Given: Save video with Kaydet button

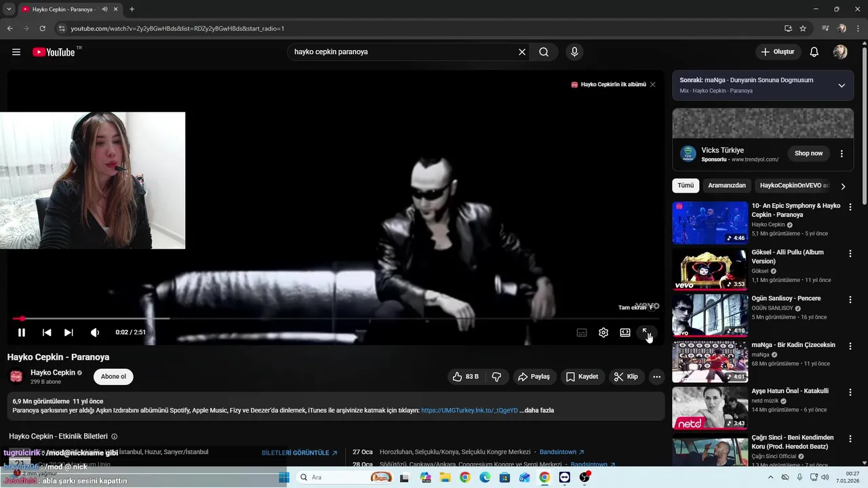Looking at the screenshot, I should coord(583,376).
